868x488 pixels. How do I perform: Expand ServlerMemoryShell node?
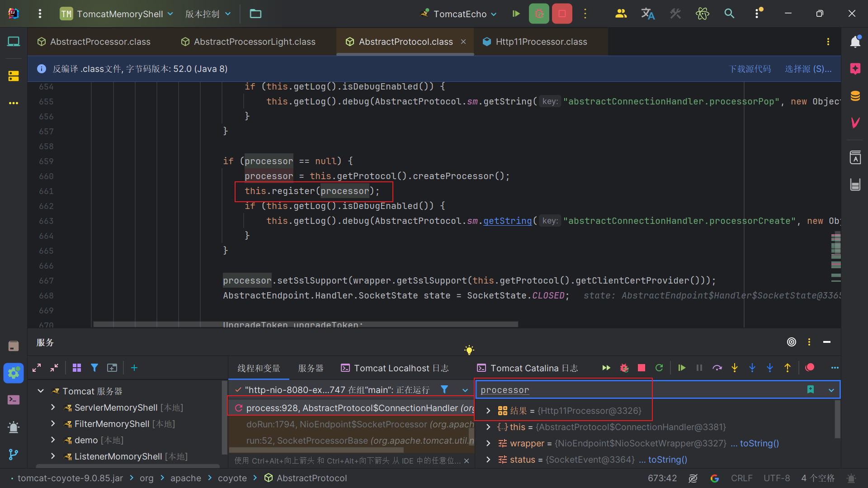[x=53, y=407]
